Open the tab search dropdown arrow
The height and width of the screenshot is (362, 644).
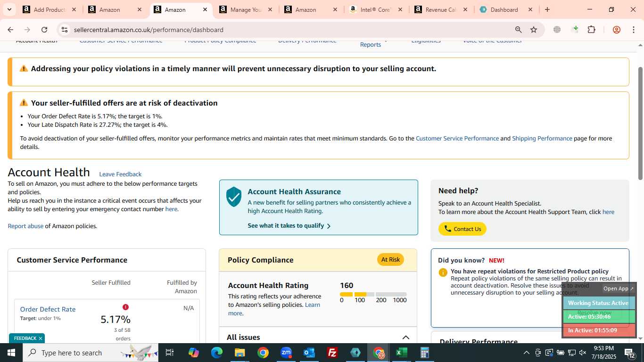[x=9, y=9]
